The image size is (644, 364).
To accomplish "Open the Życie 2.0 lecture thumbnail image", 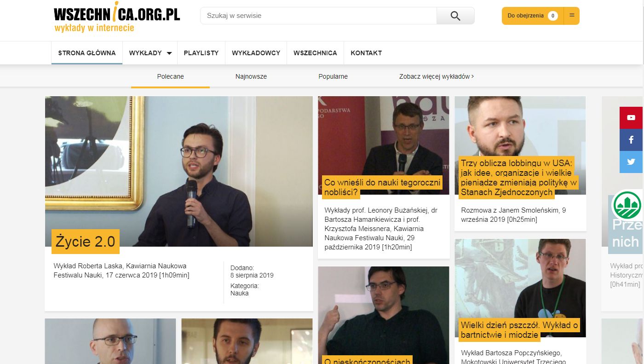I will (179, 171).
